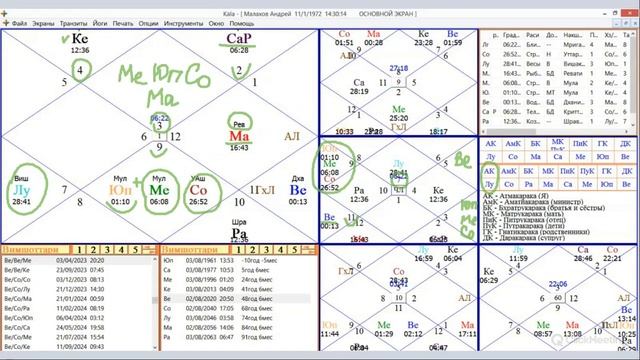Select dasha level 2 above Ве/Ве/Ме list

93,250
